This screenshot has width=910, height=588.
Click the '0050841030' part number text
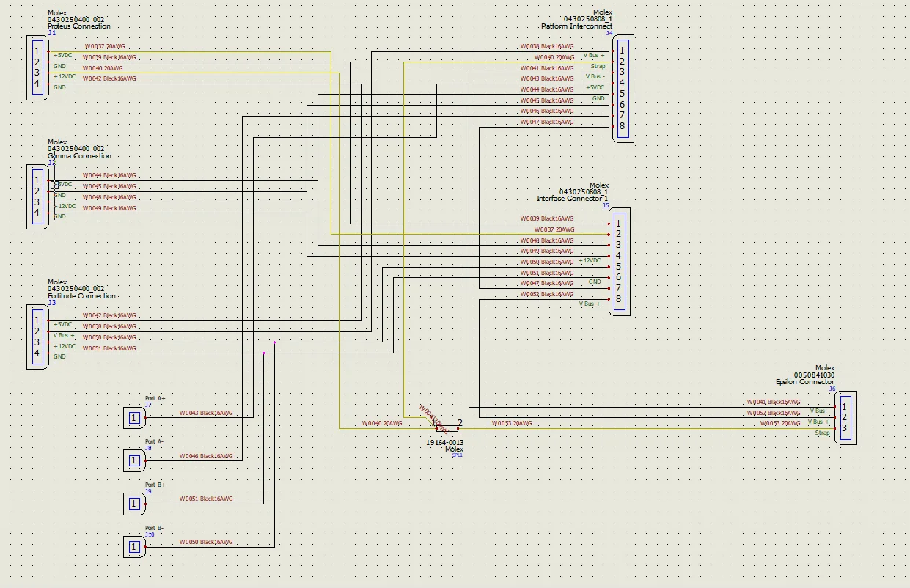tap(814, 375)
